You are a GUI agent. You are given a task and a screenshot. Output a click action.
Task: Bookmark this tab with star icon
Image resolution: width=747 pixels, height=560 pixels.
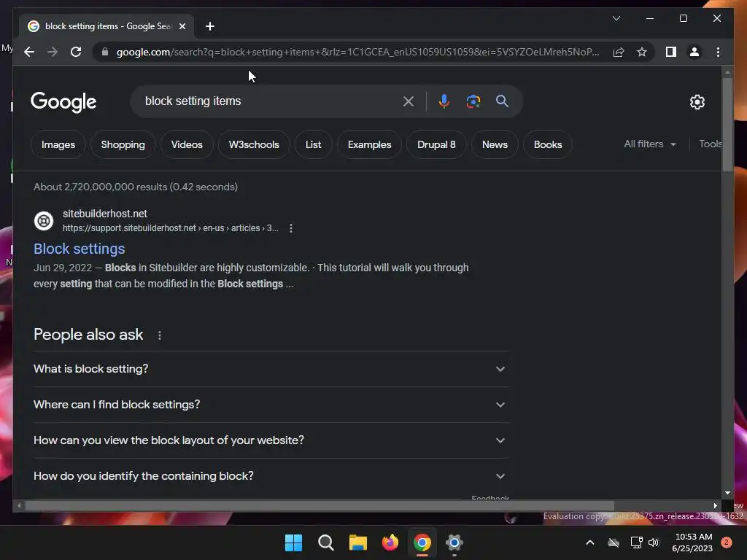[642, 52]
